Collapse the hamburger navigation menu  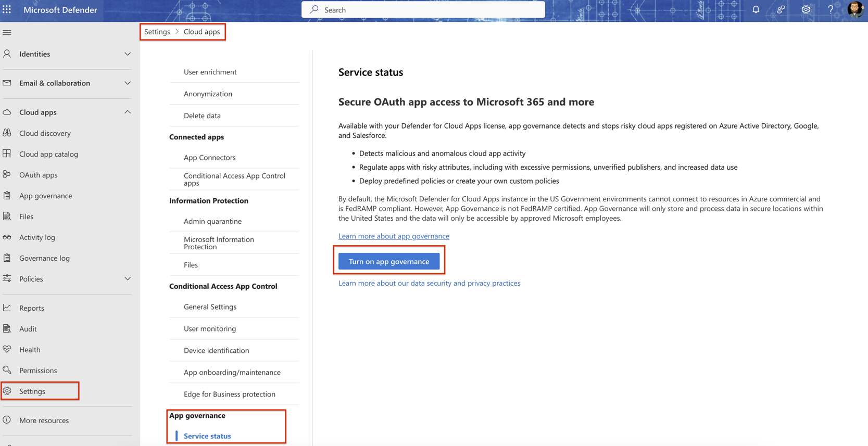[x=7, y=33]
